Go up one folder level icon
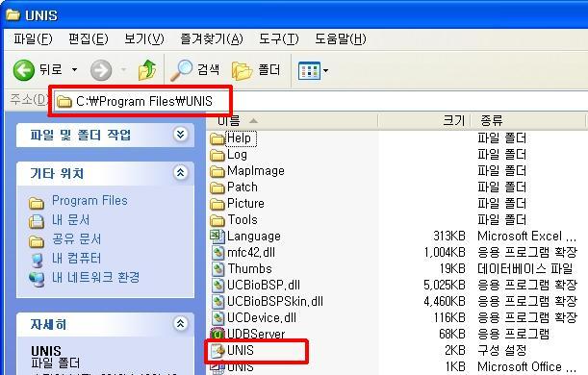Viewport: 588px width, 375px height. pyautogui.click(x=147, y=70)
